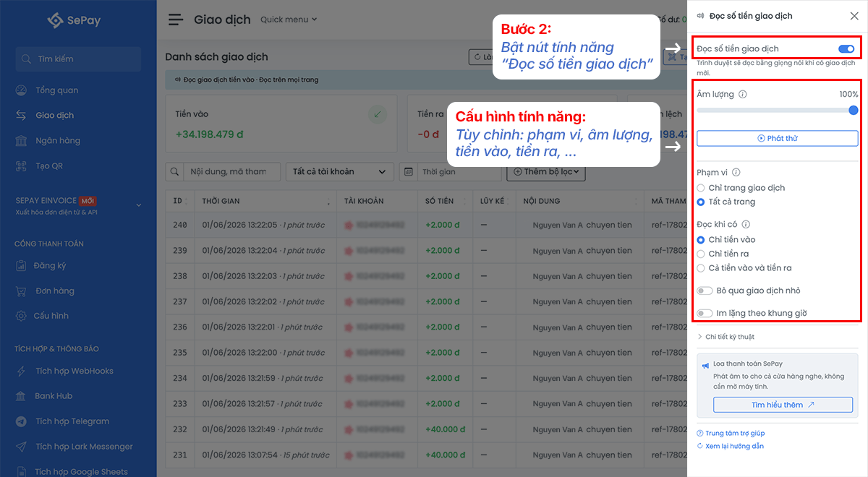868x477 pixels.
Task: Click the Tích hợp WebHooks icon
Action: (22, 371)
